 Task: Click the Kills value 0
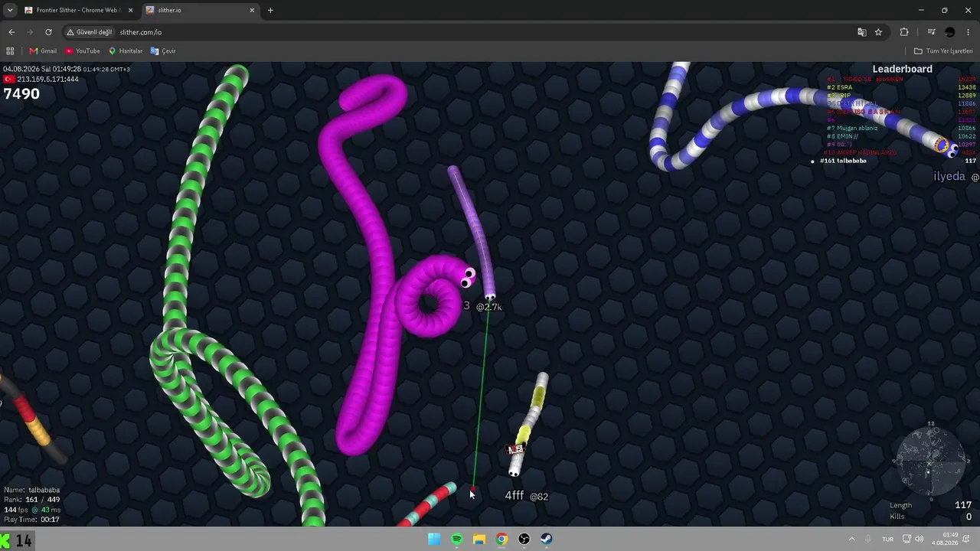tap(969, 517)
